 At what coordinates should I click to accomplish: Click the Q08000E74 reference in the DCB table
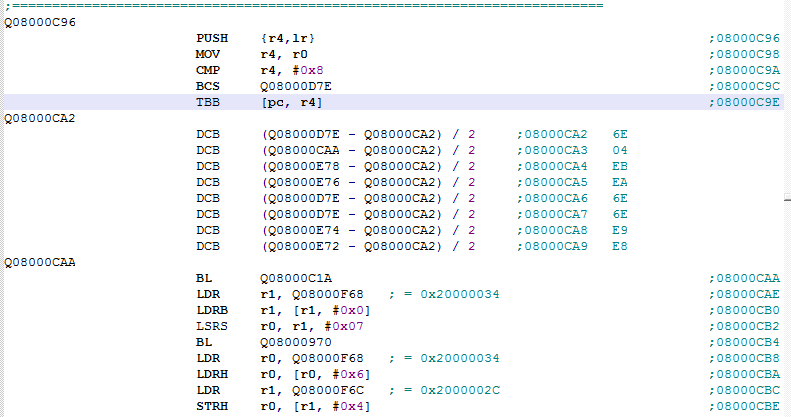300,230
